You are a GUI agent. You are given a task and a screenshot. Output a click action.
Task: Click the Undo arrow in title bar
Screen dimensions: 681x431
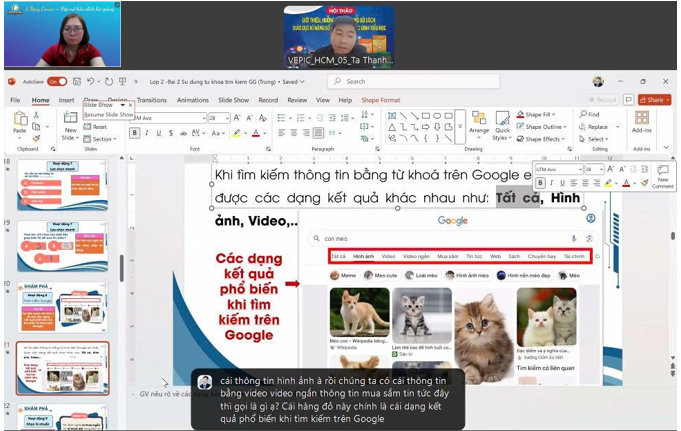[90, 81]
